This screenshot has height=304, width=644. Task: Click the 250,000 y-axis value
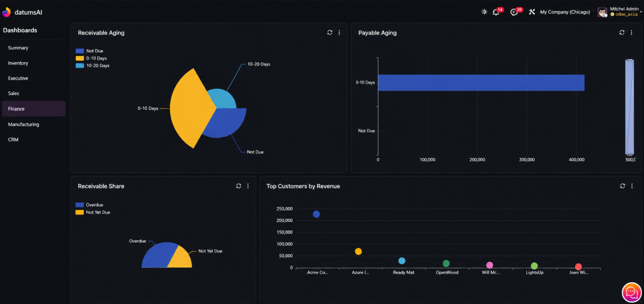284,209
